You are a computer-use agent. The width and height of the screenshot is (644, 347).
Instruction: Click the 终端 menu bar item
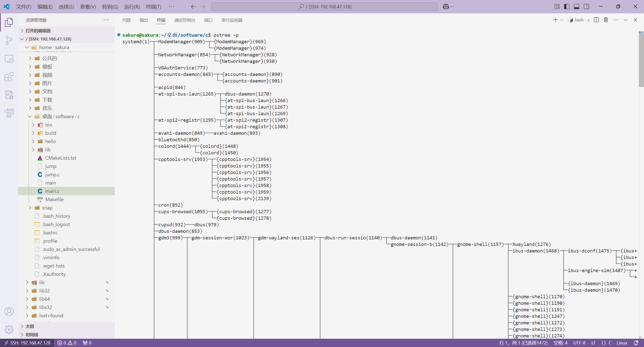pos(155,6)
